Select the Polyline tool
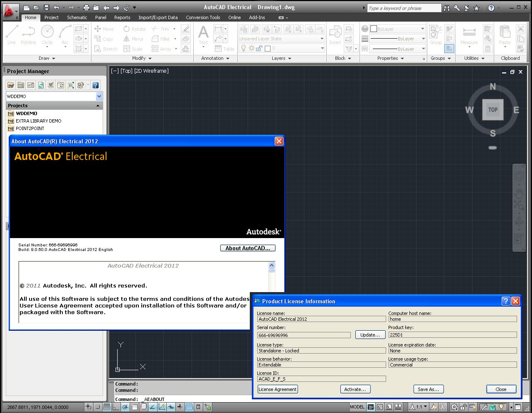This screenshot has width=532, height=413. pos(28,35)
